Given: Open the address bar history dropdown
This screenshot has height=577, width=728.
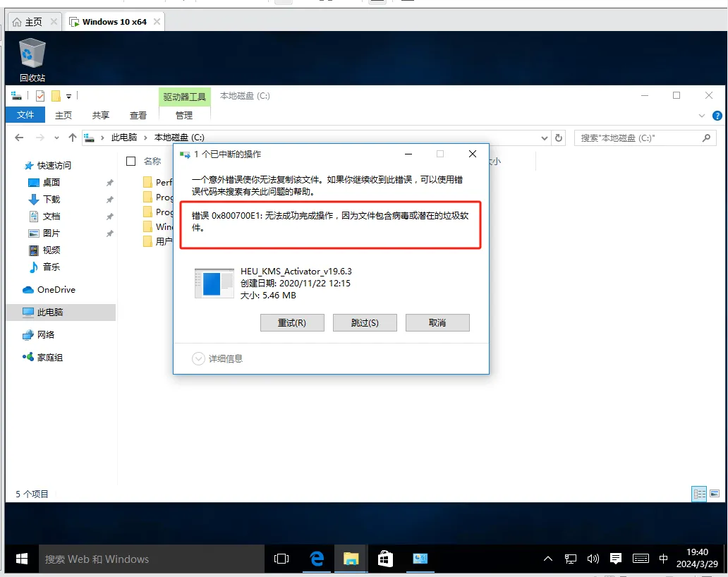Looking at the screenshot, I should 544,138.
